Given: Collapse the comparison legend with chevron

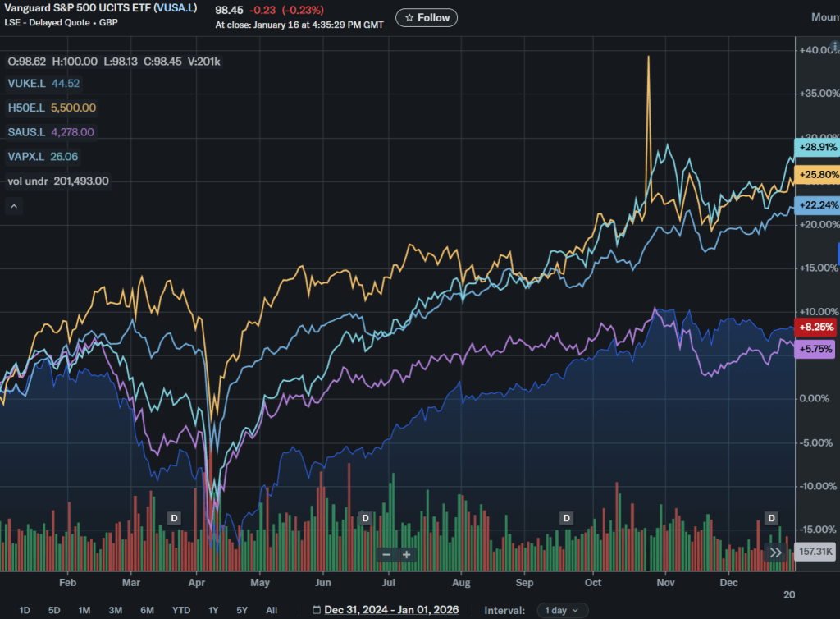Looking at the screenshot, I should [14, 207].
